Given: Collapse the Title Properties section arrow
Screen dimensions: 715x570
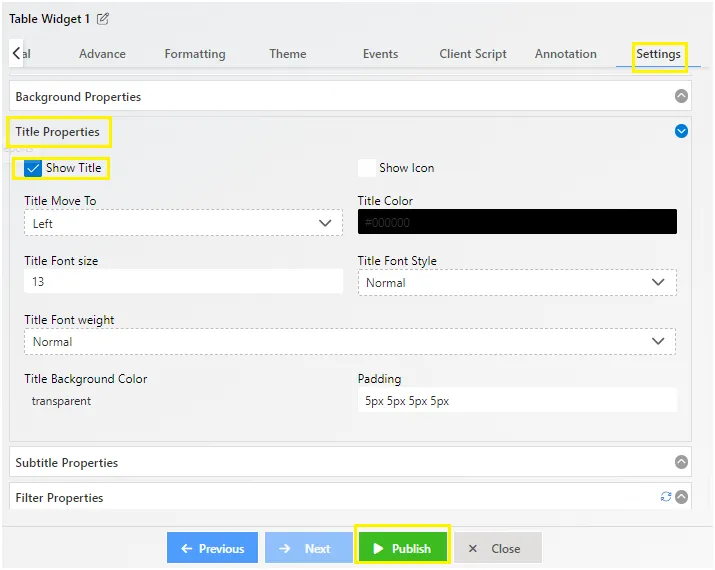Looking at the screenshot, I should click(681, 131).
